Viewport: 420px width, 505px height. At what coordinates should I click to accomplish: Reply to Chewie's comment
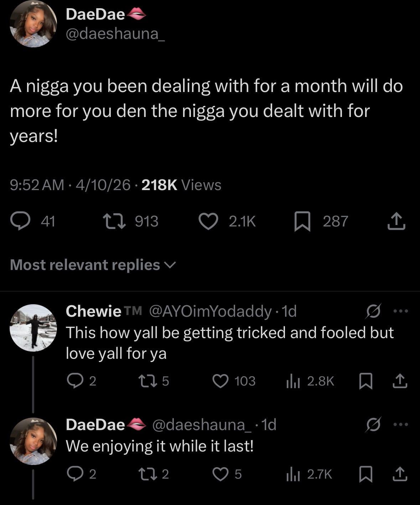[x=74, y=381]
